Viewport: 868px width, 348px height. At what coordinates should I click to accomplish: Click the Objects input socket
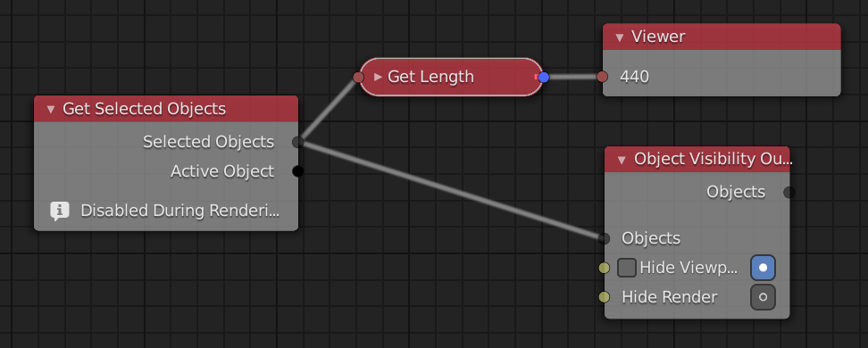[x=604, y=238]
